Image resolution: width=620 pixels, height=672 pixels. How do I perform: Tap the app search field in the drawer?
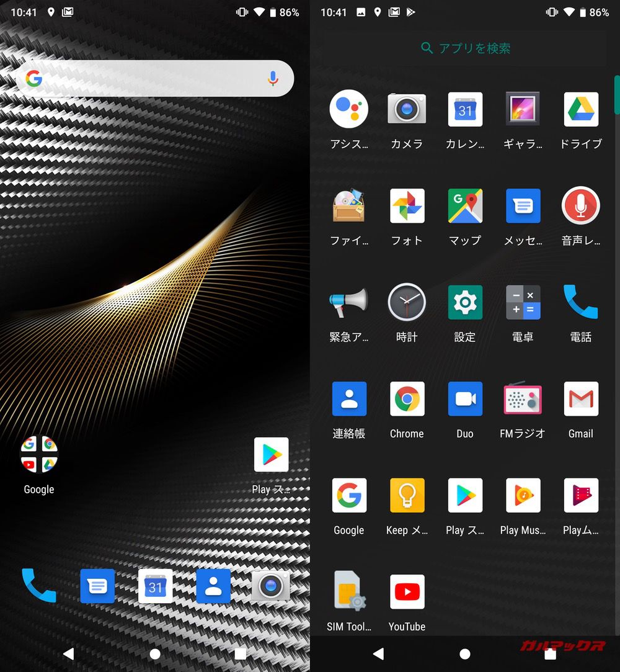pos(465,48)
